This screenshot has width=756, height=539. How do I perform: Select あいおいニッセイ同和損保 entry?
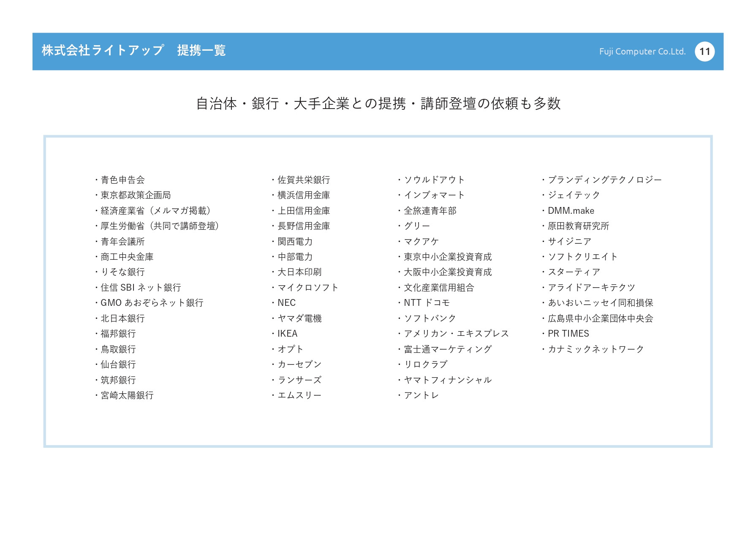[598, 303]
